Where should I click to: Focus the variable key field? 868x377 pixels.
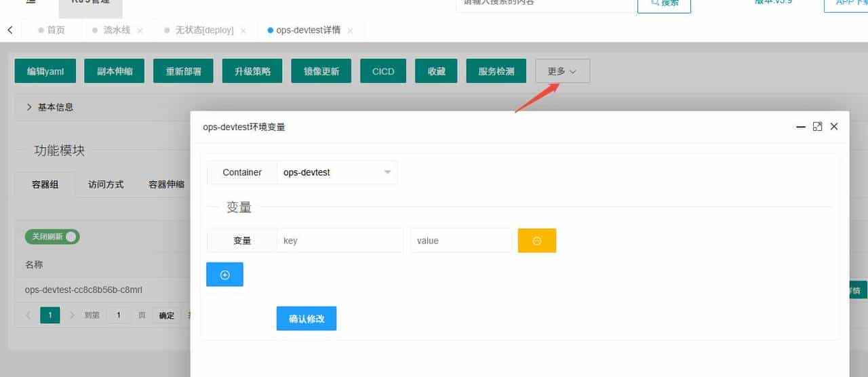pos(340,241)
